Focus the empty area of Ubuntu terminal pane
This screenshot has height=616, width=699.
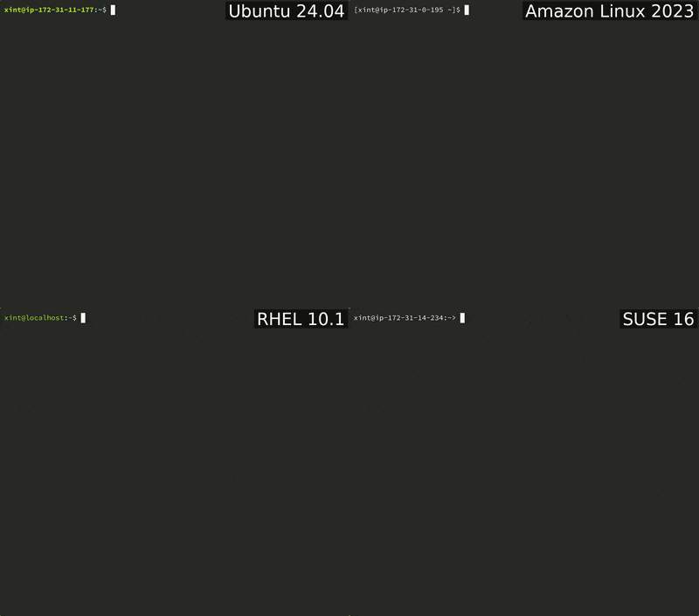(175, 157)
